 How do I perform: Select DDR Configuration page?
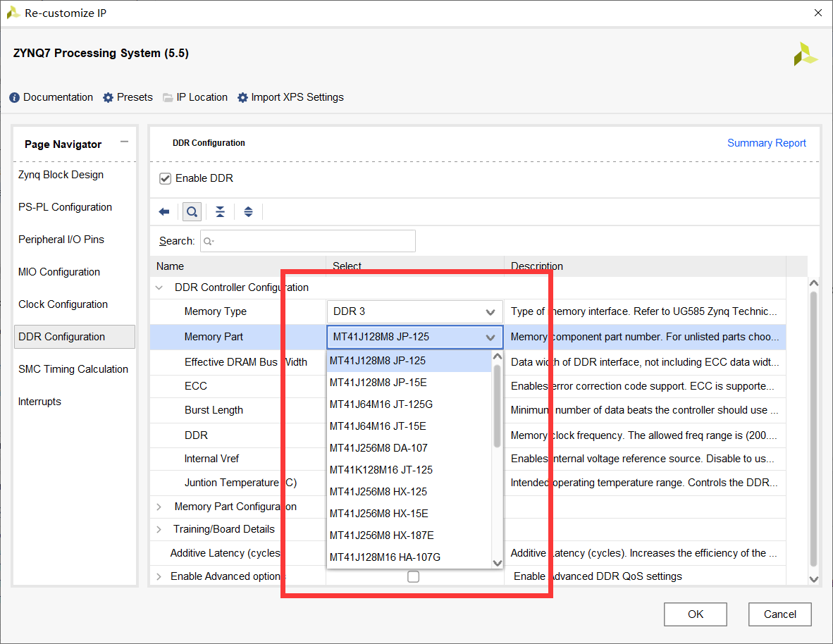[75, 337]
